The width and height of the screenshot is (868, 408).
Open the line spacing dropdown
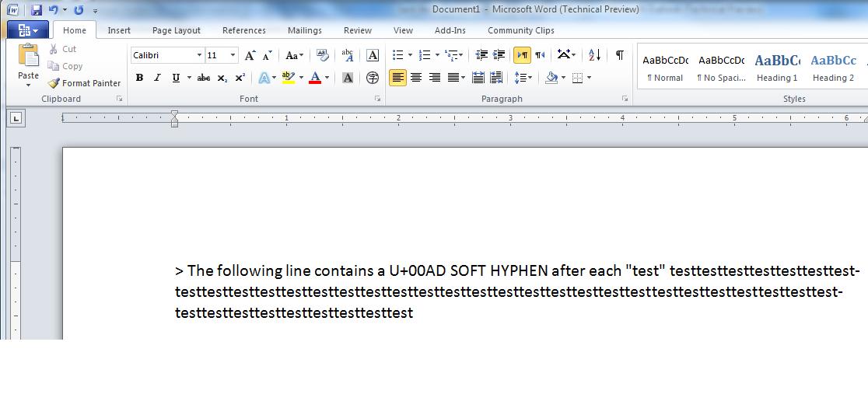pos(523,78)
